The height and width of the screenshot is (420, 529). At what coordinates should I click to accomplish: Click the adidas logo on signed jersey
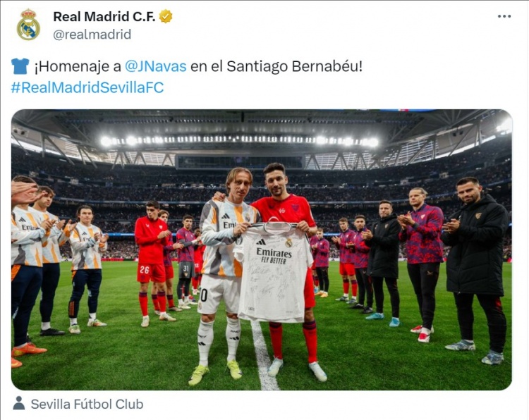[x=260, y=242]
